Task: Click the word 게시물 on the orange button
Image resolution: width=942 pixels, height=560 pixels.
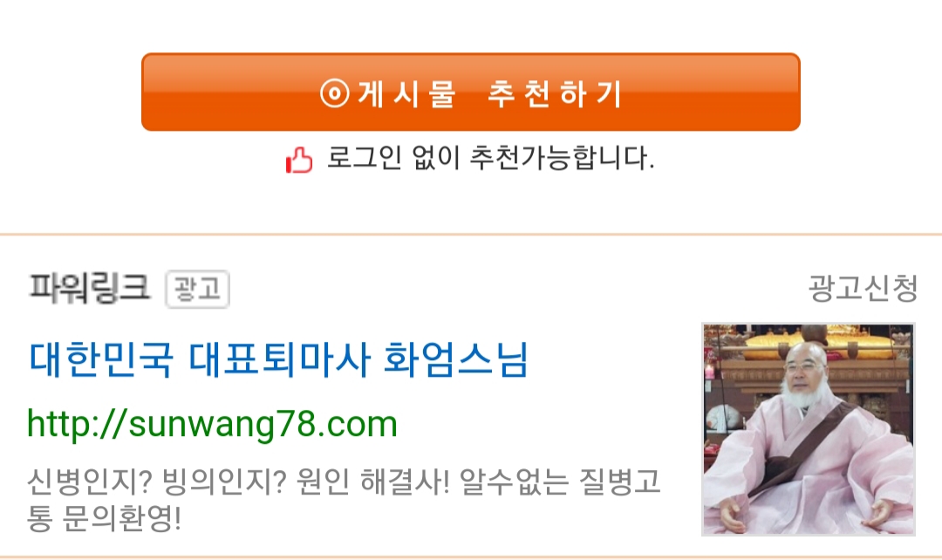Action: pyautogui.click(x=406, y=93)
